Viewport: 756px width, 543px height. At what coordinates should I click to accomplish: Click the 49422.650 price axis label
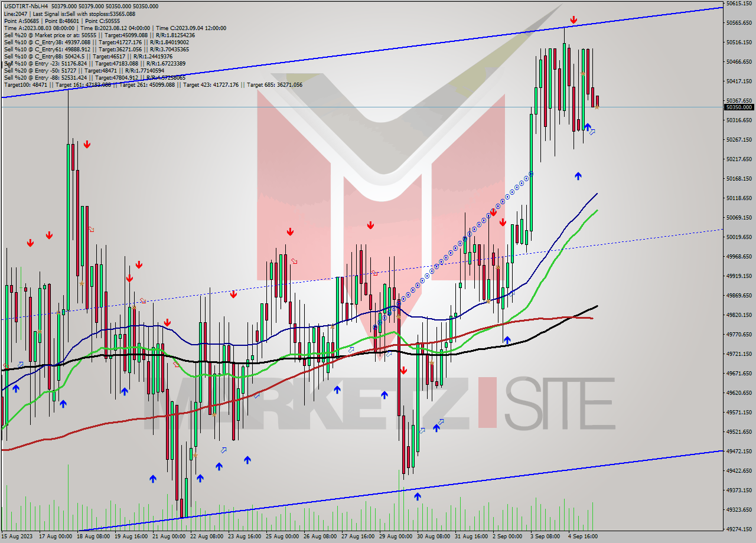pyautogui.click(x=739, y=471)
